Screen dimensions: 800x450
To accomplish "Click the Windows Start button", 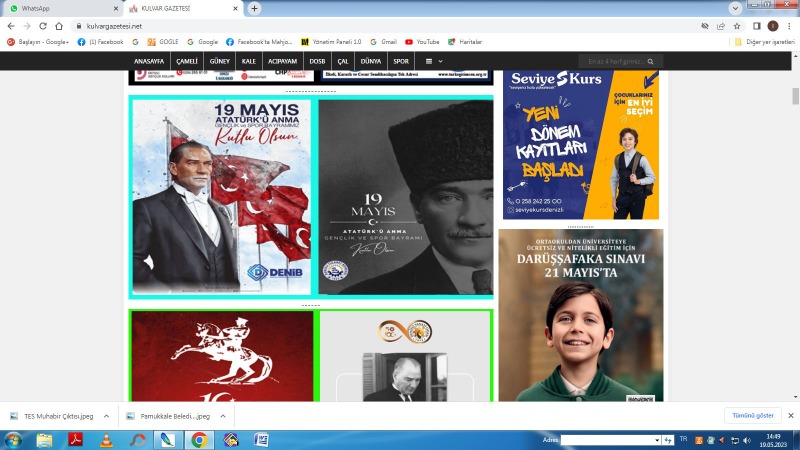I will coord(13,440).
